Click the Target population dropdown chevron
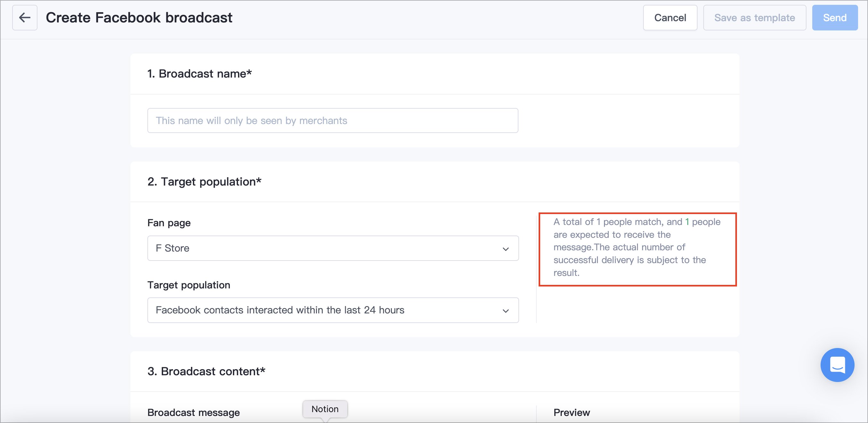Viewport: 868px width, 423px height. click(x=505, y=311)
